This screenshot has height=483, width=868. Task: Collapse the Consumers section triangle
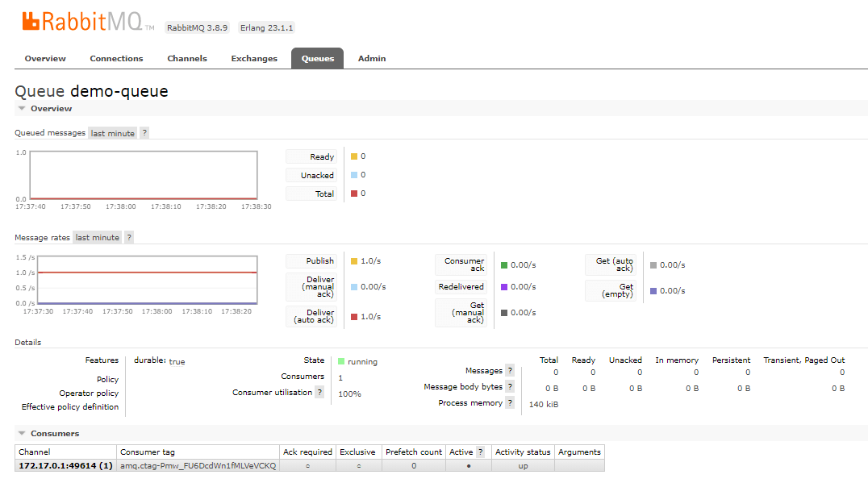[x=22, y=433]
